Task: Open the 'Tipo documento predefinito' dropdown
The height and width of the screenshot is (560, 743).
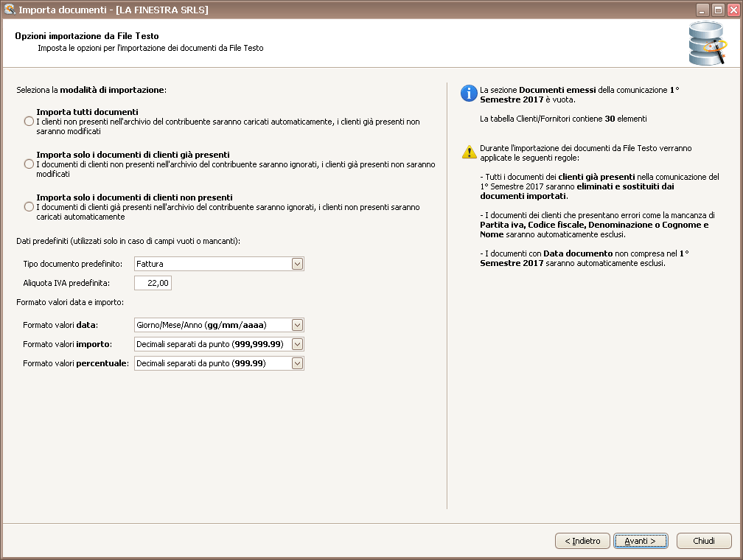Action: [297, 264]
